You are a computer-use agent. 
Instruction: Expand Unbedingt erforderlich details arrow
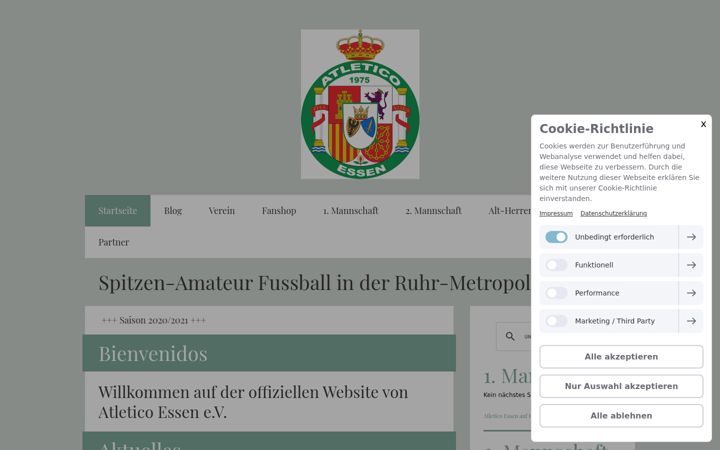(x=691, y=237)
